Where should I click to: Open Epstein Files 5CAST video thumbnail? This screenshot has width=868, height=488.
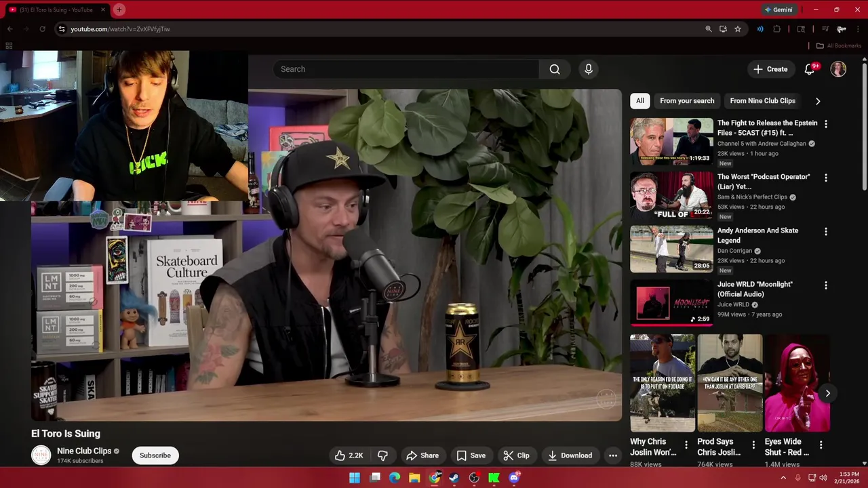pyautogui.click(x=671, y=141)
